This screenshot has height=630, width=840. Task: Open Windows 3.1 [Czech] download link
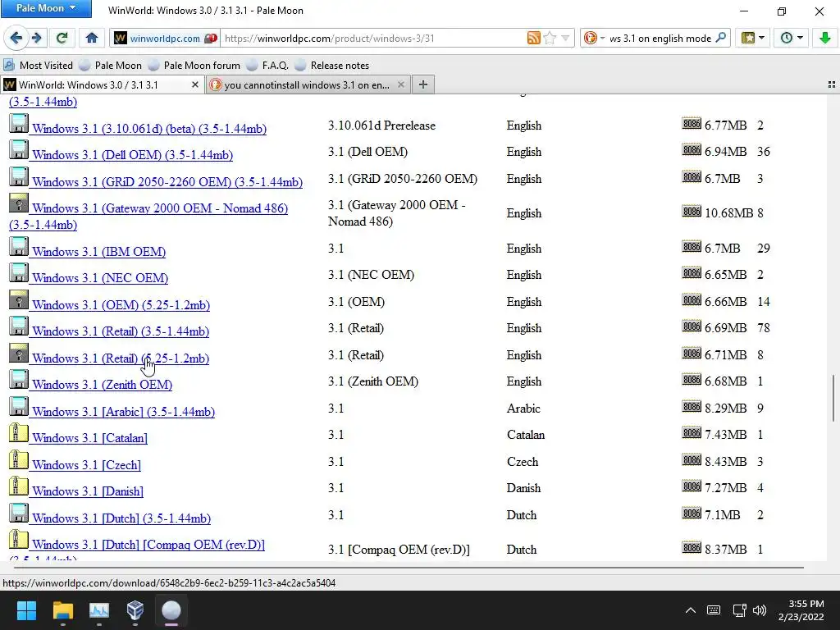point(86,464)
